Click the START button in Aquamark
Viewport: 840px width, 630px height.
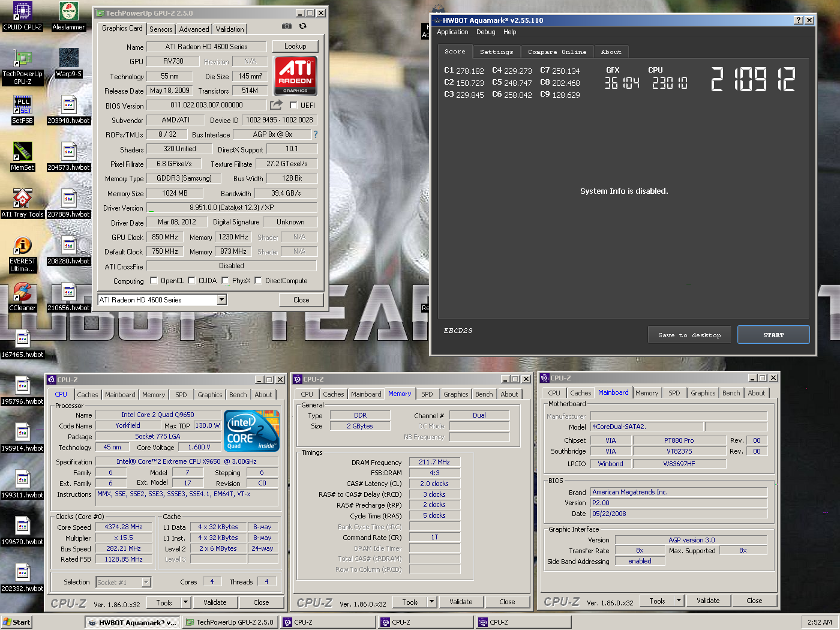(x=773, y=335)
